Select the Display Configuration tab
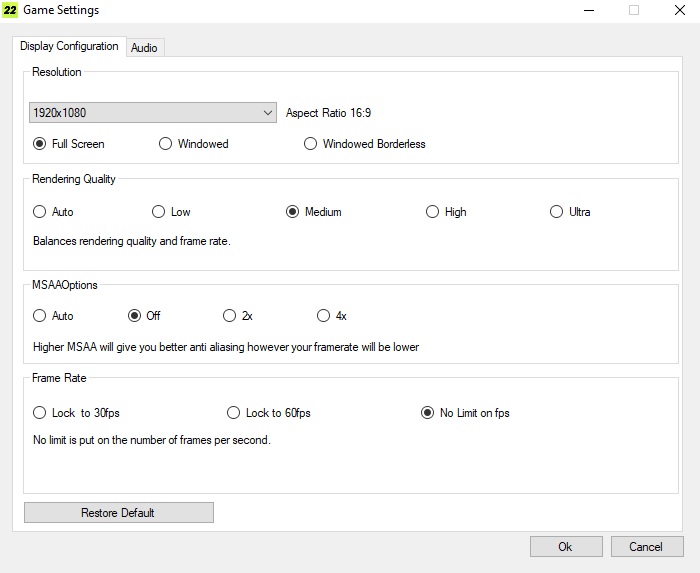The height and width of the screenshot is (573, 700). pyautogui.click(x=69, y=46)
